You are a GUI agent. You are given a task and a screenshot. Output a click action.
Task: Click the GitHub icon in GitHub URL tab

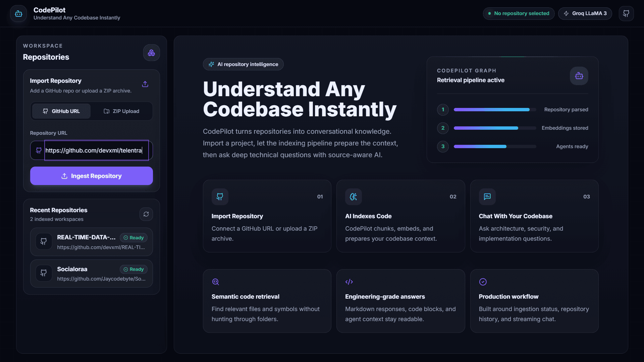[45, 111]
